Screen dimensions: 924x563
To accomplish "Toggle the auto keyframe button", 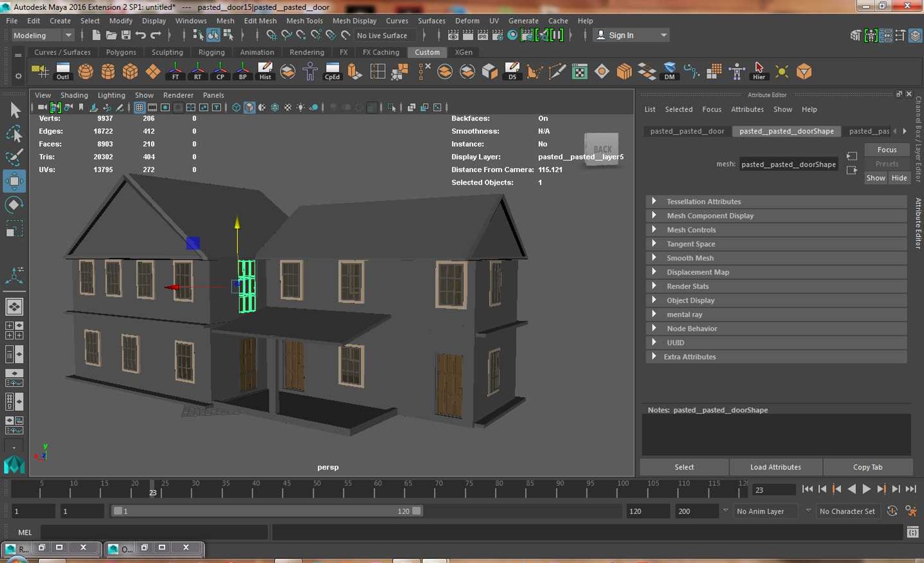I will coord(892,511).
